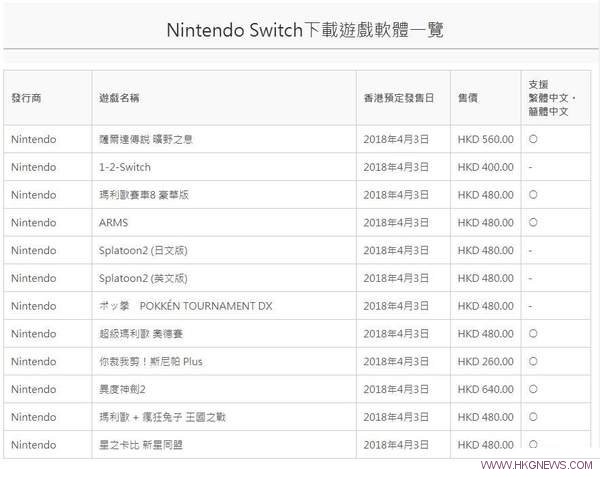
Task: Click the 發行商 column header
Action: click(27, 98)
